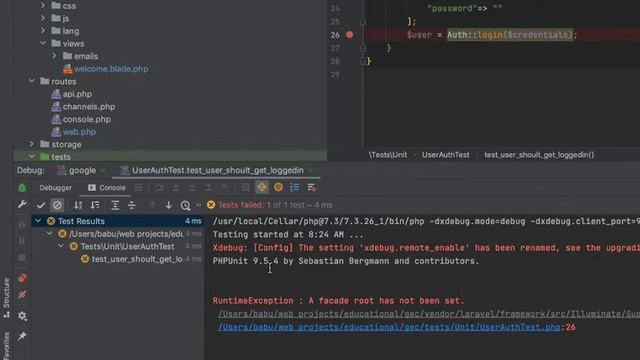This screenshot has width=640, height=360.
Task: Toggle the highlighted orange debug option icon
Action: 262,187
